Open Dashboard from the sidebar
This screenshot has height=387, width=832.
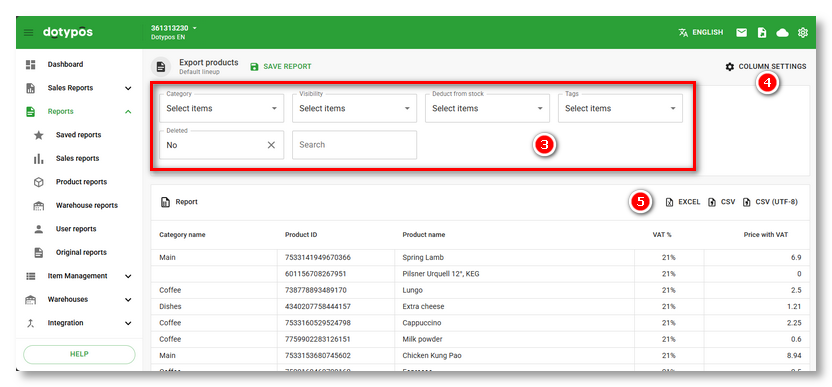[x=65, y=64]
